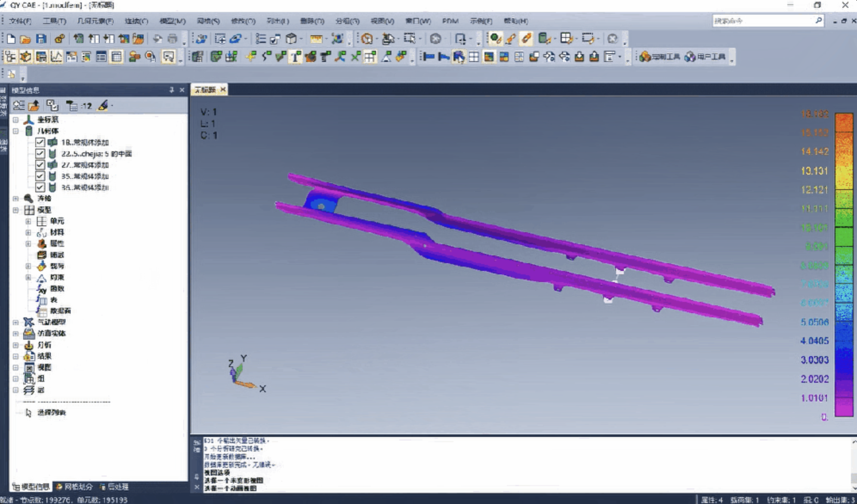
Task: Click the contour color legend bar
Action: pos(843,264)
